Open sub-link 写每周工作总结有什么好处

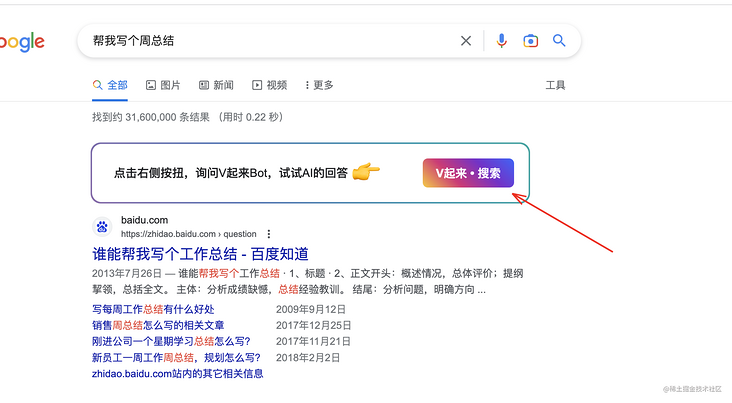coord(153,309)
